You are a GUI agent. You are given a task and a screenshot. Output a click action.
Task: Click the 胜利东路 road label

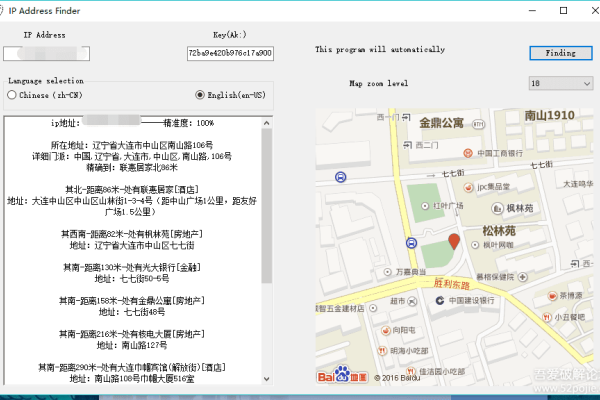click(x=452, y=284)
